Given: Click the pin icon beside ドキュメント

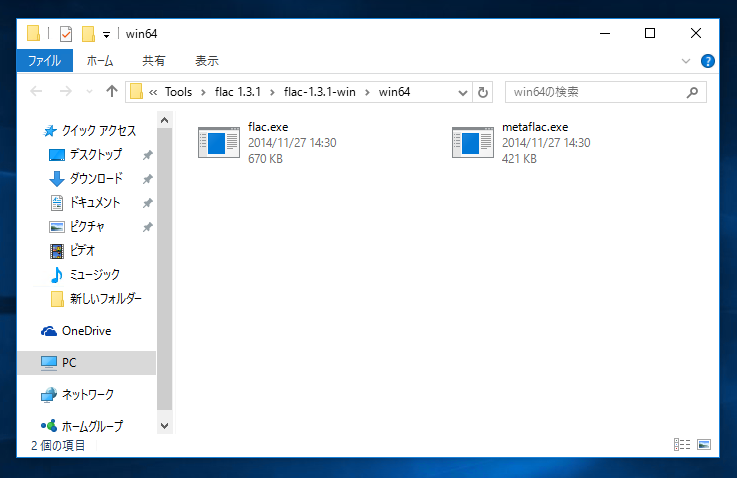Looking at the screenshot, I should [x=148, y=203].
